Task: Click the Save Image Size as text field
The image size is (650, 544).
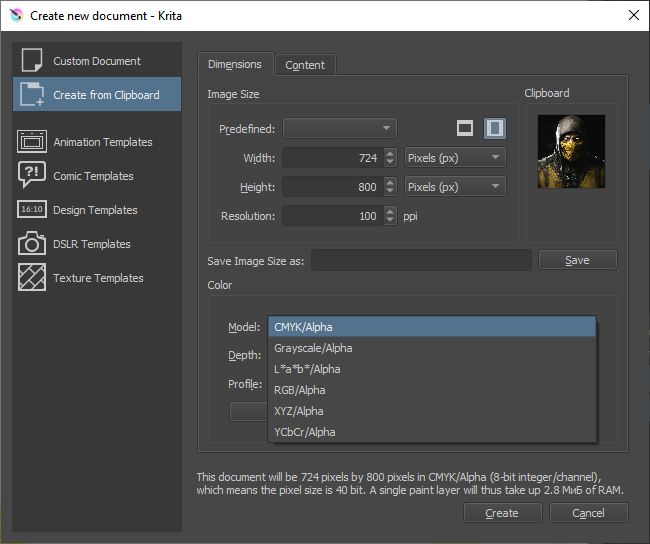Action: click(x=421, y=261)
